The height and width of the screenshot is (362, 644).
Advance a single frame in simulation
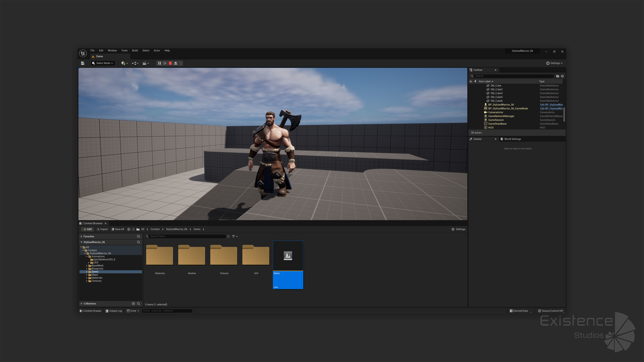click(x=165, y=63)
